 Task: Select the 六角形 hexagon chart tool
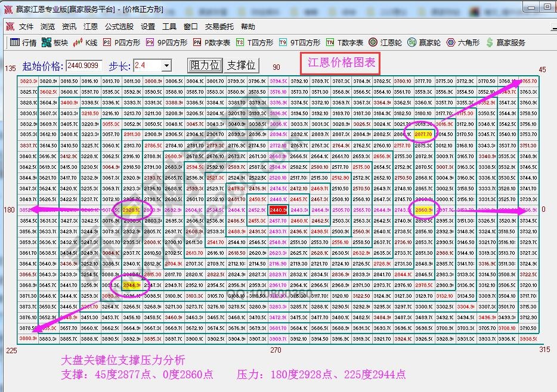(x=462, y=42)
